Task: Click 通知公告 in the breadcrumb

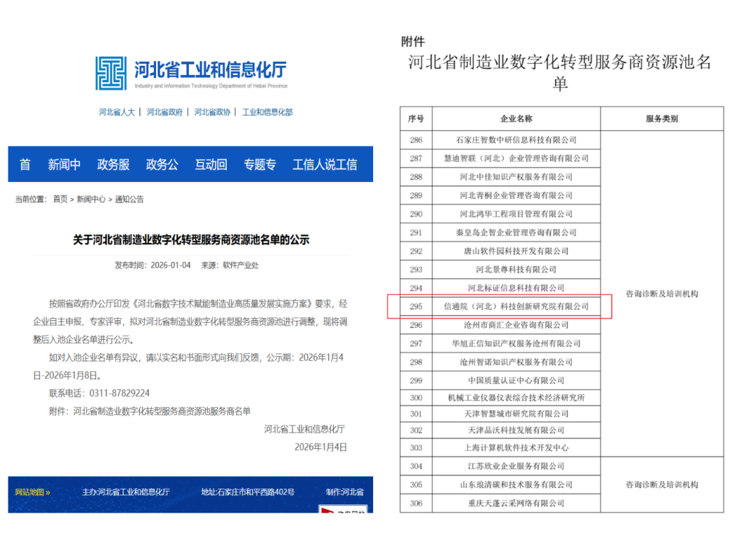Action: tap(129, 199)
